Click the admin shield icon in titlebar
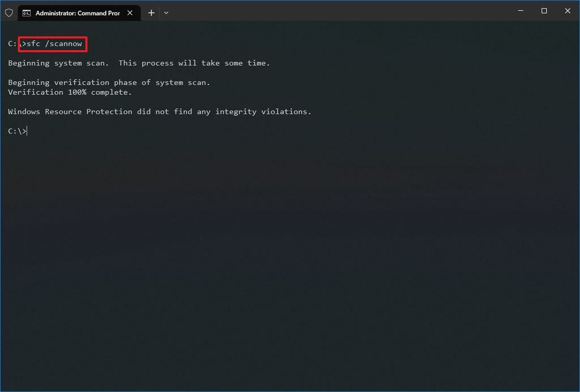Viewport: 580px width, 392px height. click(x=8, y=12)
